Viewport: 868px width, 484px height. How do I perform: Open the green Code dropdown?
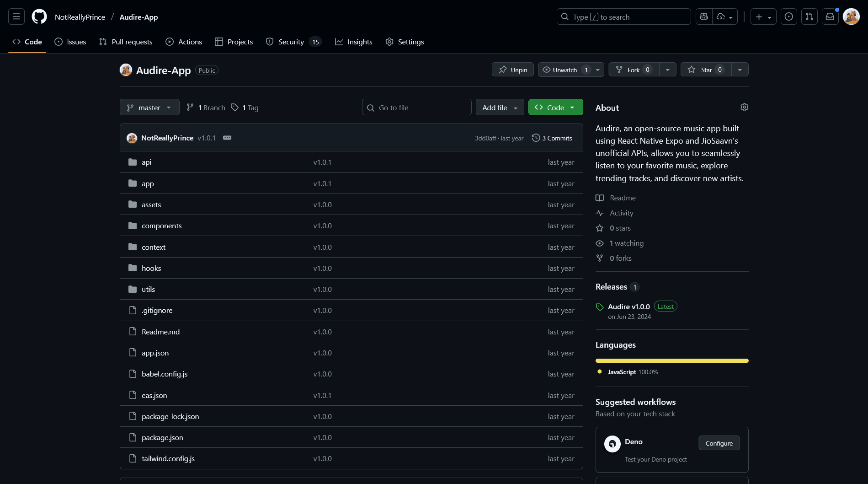click(x=555, y=107)
